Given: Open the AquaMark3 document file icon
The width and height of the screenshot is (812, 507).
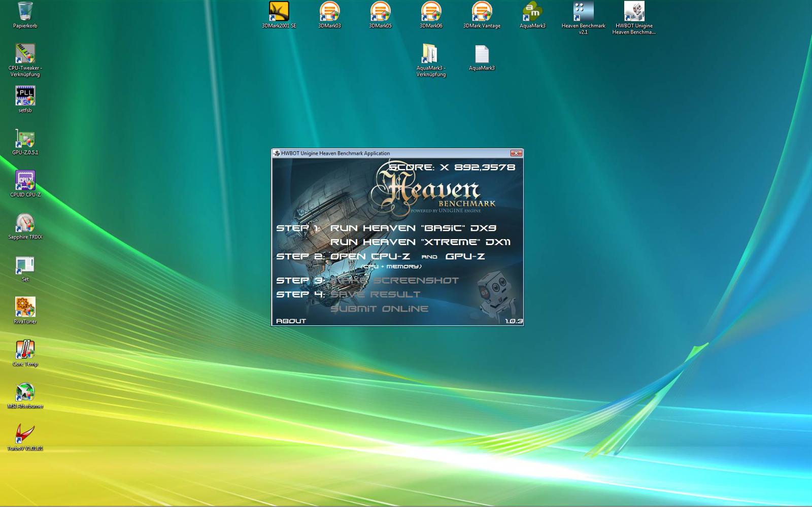Looking at the screenshot, I should point(482,57).
